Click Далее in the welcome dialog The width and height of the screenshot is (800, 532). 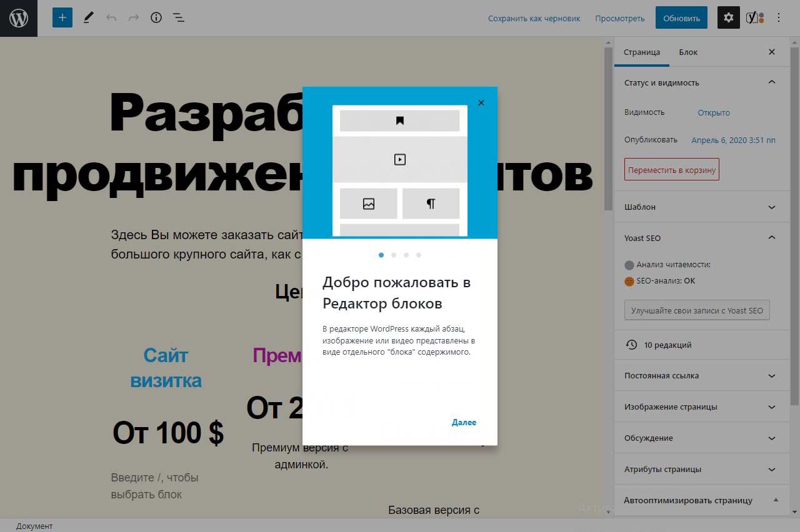(464, 423)
